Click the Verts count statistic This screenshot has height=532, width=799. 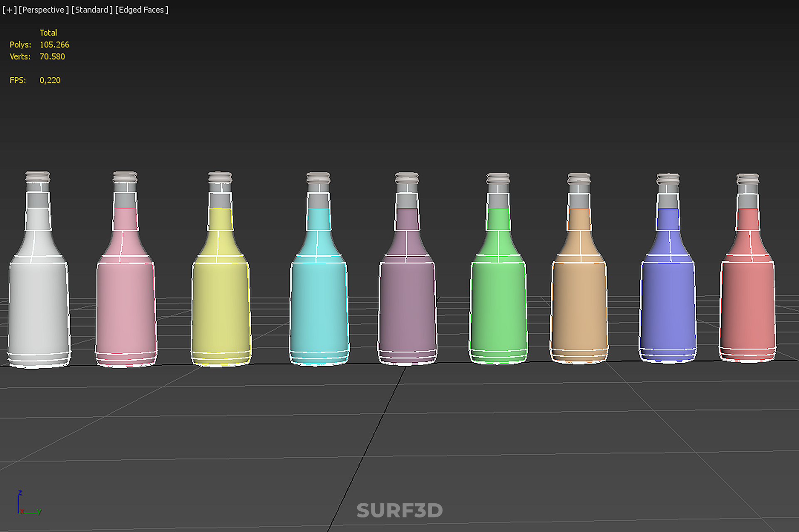[52, 57]
